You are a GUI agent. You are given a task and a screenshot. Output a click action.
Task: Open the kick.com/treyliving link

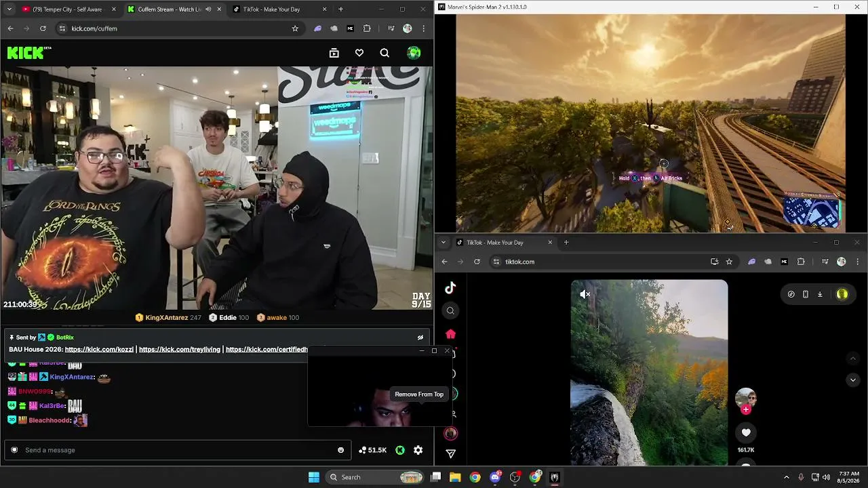pos(180,350)
